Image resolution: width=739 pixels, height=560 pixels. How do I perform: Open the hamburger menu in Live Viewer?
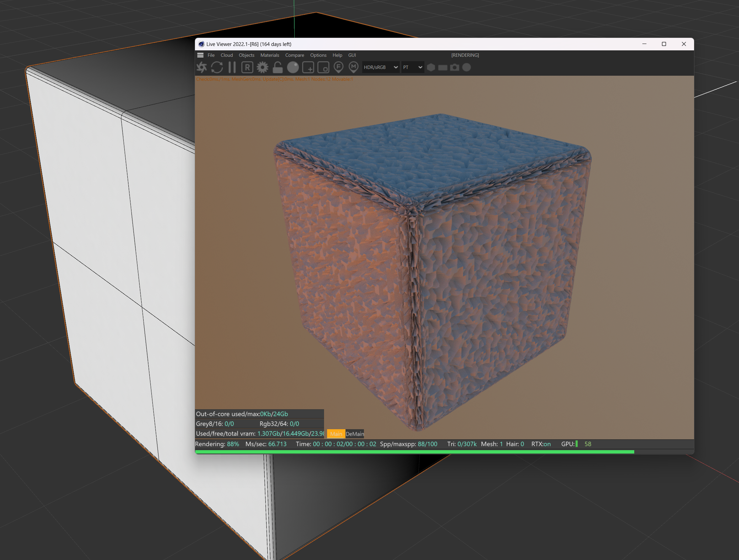click(x=200, y=55)
